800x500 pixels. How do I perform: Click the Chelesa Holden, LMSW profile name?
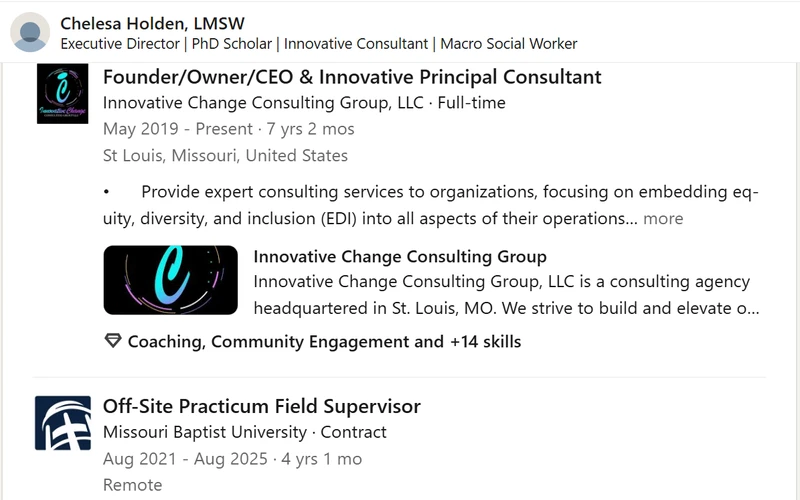pos(153,23)
